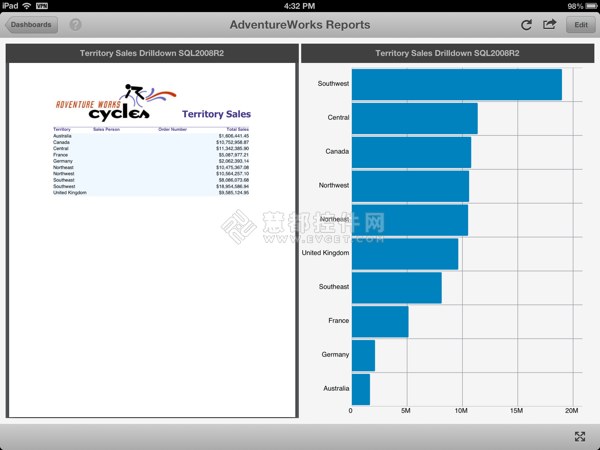Click the 15M axis tick label
The image size is (600, 450).
[x=516, y=411]
